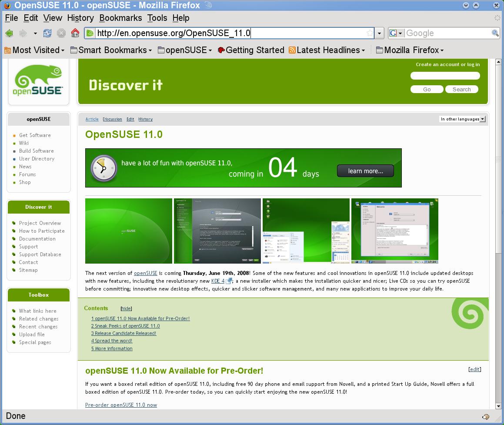Click the Latest Headlines RSS feed icon

(x=292, y=50)
